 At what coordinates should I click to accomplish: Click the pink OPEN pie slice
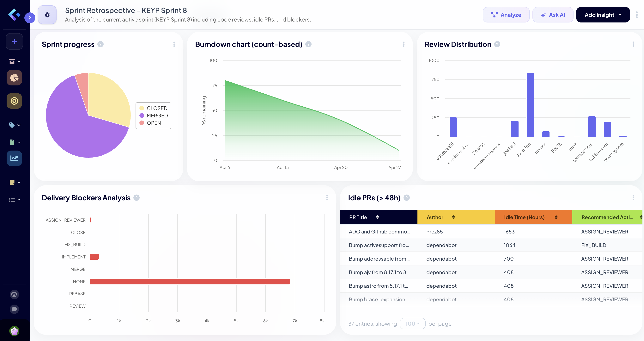pyautogui.click(x=84, y=88)
